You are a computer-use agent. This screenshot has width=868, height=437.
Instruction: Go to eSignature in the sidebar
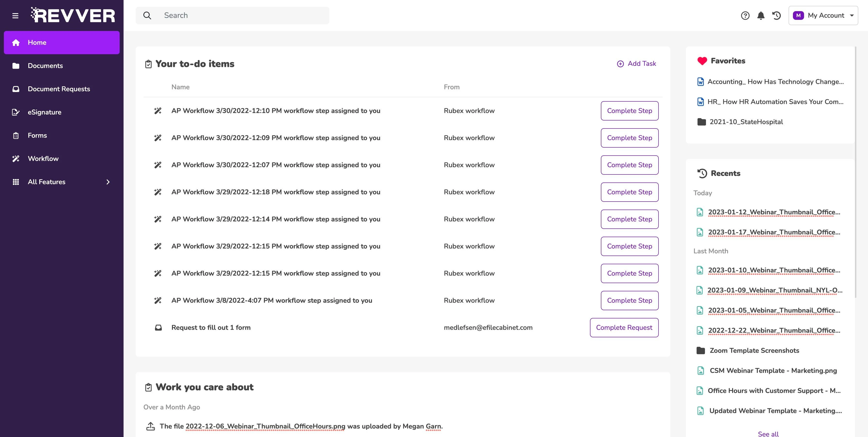tap(45, 112)
